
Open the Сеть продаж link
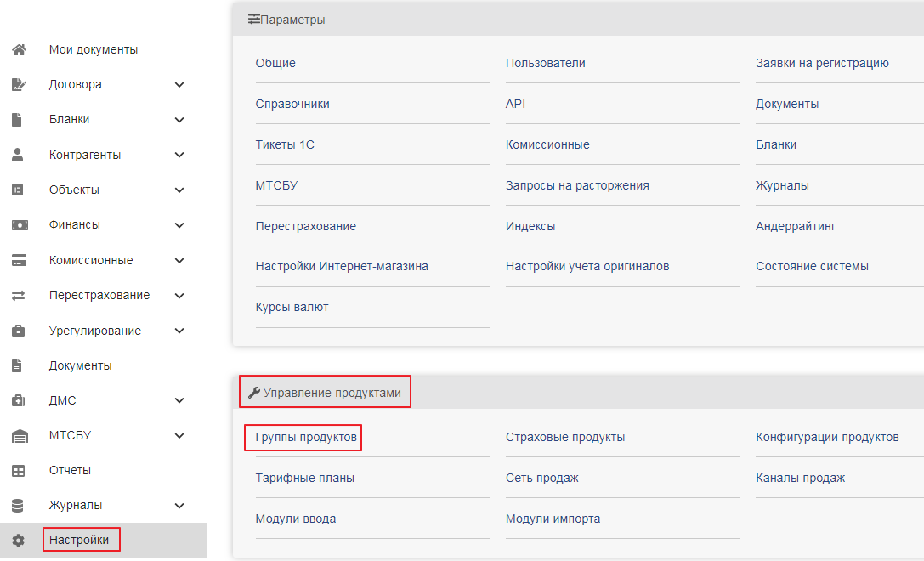coord(541,478)
